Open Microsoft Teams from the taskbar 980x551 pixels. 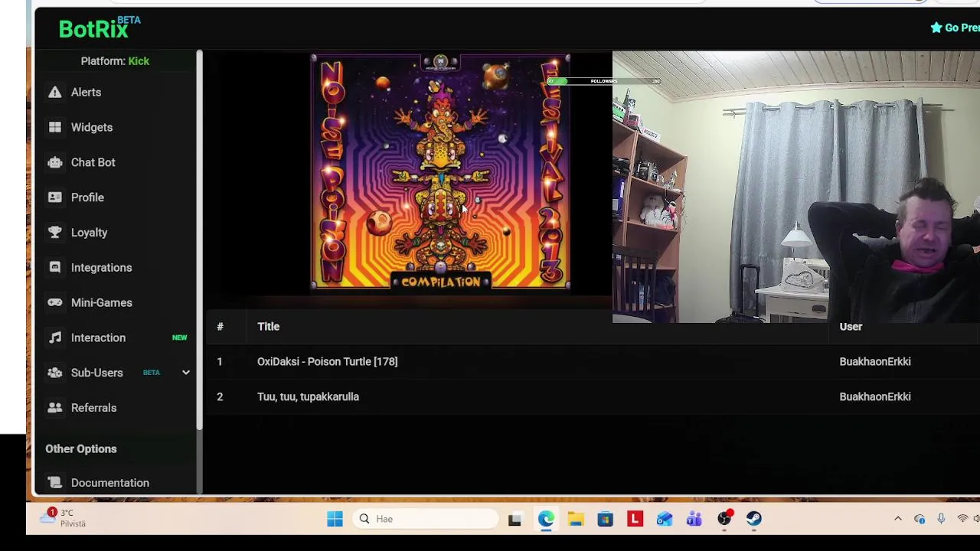[x=694, y=519]
